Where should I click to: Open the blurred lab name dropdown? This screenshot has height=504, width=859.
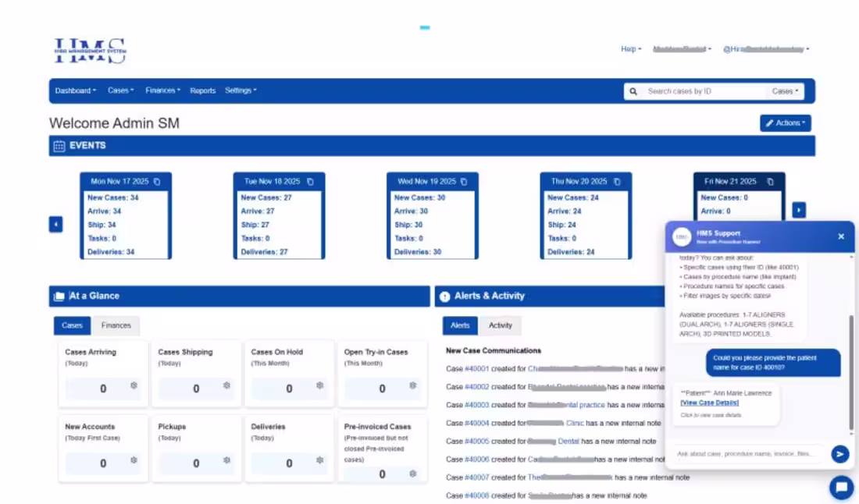coord(682,49)
